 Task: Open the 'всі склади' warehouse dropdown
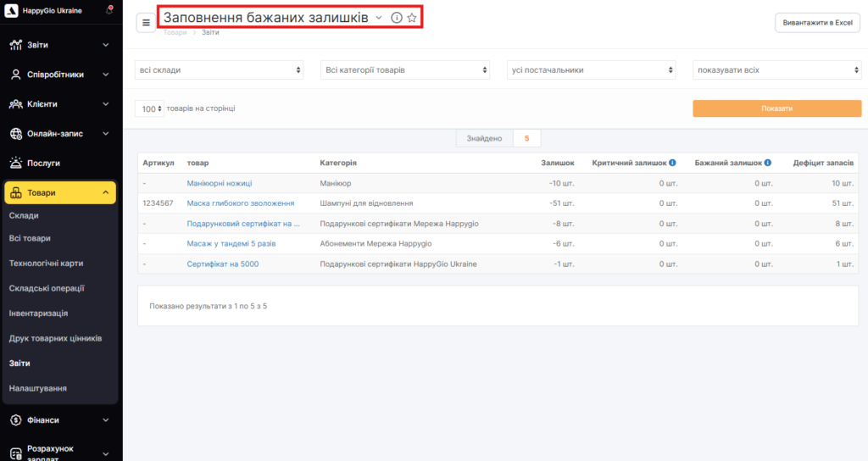pyautogui.click(x=220, y=70)
